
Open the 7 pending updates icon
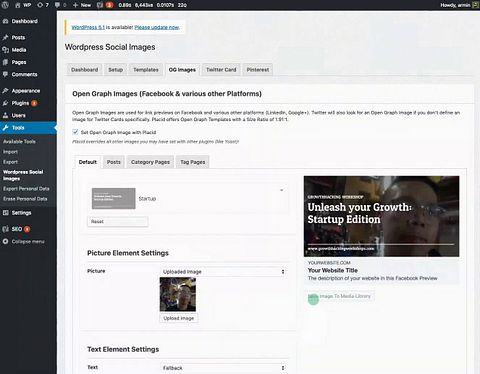point(43,5)
